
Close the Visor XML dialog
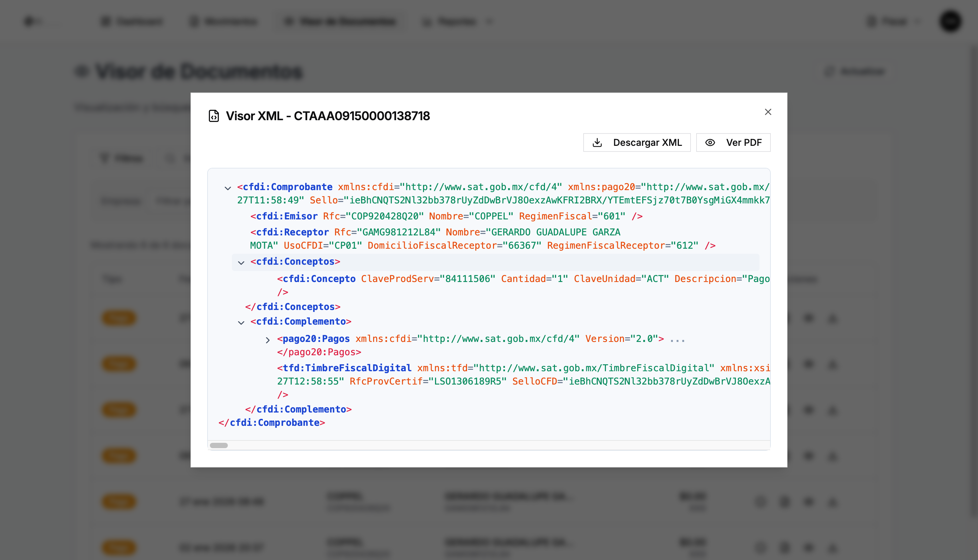tap(768, 112)
